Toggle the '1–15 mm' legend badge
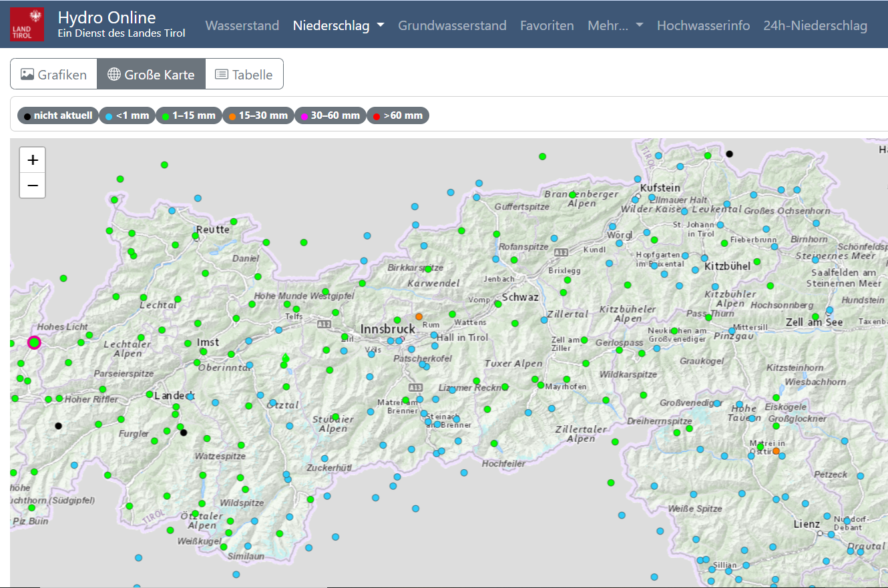This screenshot has width=888, height=588. pyautogui.click(x=189, y=115)
